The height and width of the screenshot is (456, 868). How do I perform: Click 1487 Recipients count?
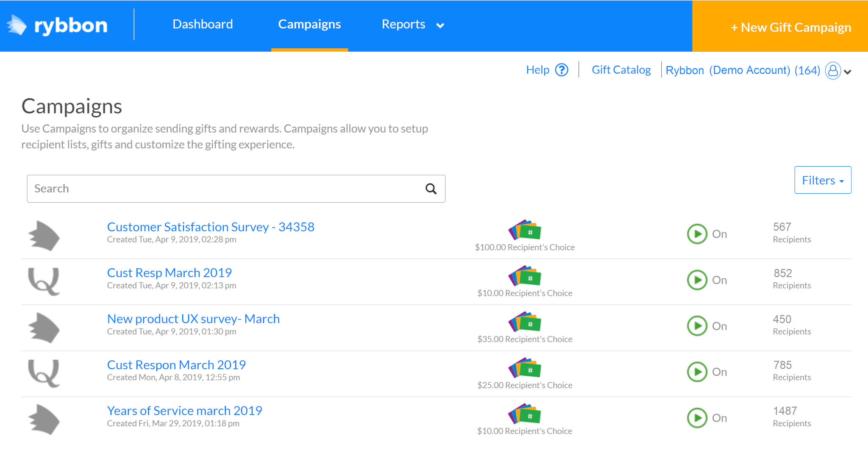click(x=792, y=417)
